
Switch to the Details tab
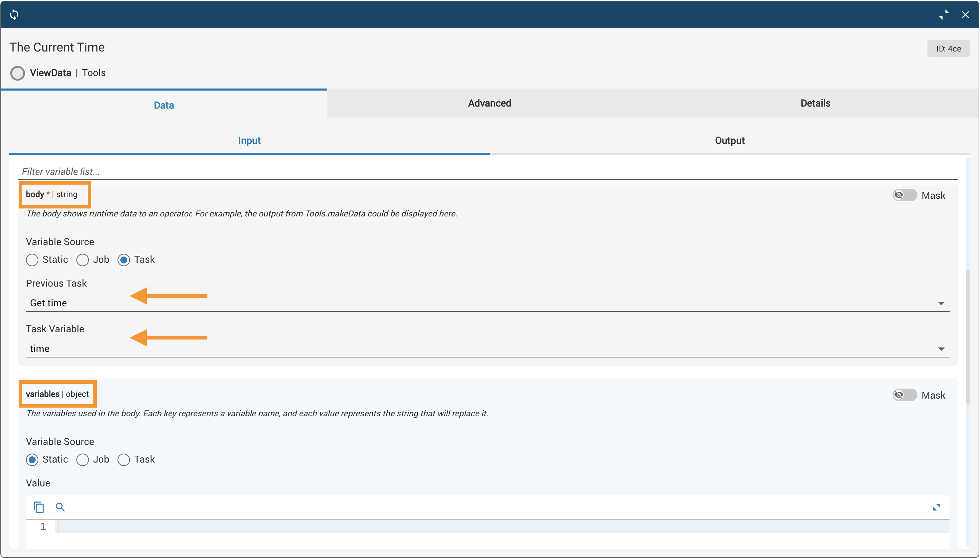pyautogui.click(x=815, y=103)
